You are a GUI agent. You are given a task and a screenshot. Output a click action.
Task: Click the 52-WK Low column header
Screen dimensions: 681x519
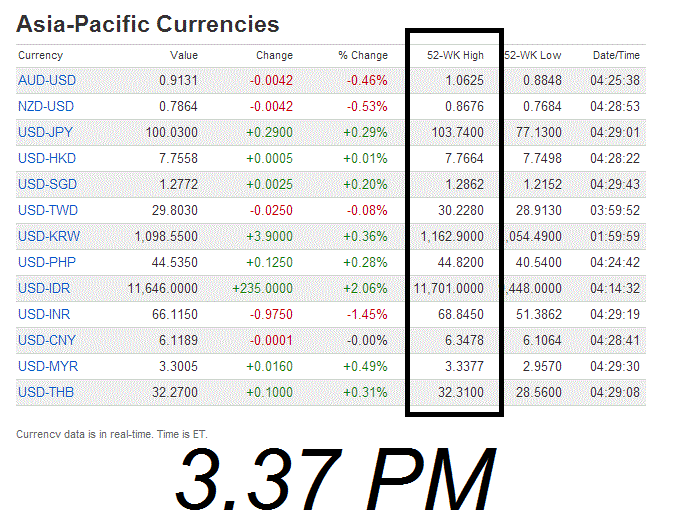pos(534,56)
